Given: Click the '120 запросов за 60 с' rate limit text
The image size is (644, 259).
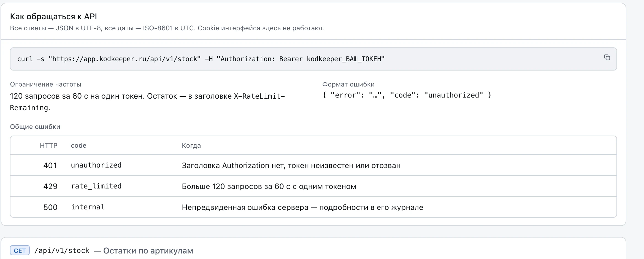Looking at the screenshot, I should click(x=147, y=102).
